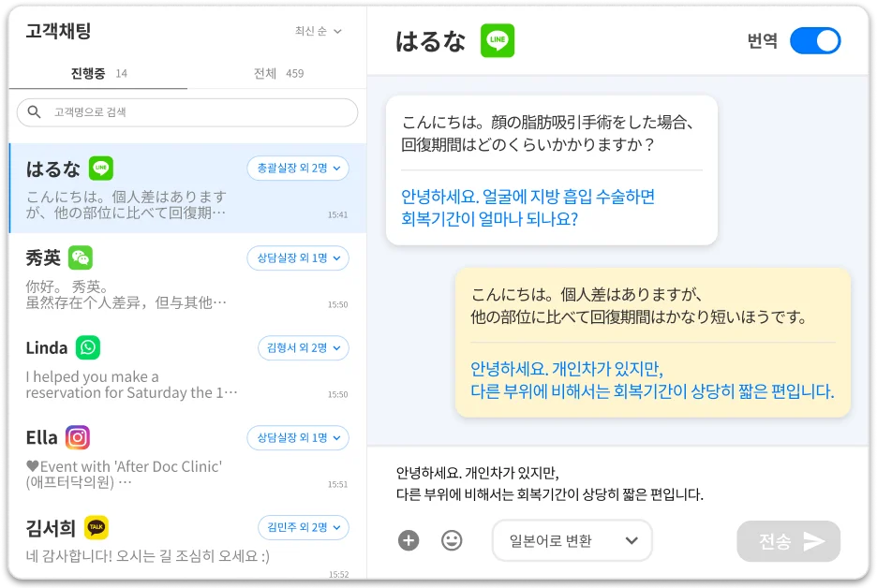Open the はるな conversation row
Image resolution: width=877 pixels, height=588 pixels.
[188, 188]
